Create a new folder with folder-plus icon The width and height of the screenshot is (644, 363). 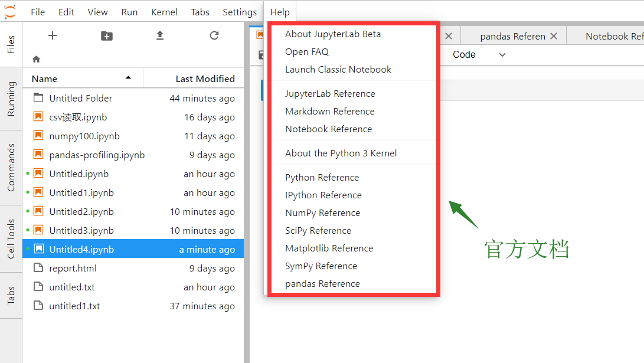click(x=107, y=36)
